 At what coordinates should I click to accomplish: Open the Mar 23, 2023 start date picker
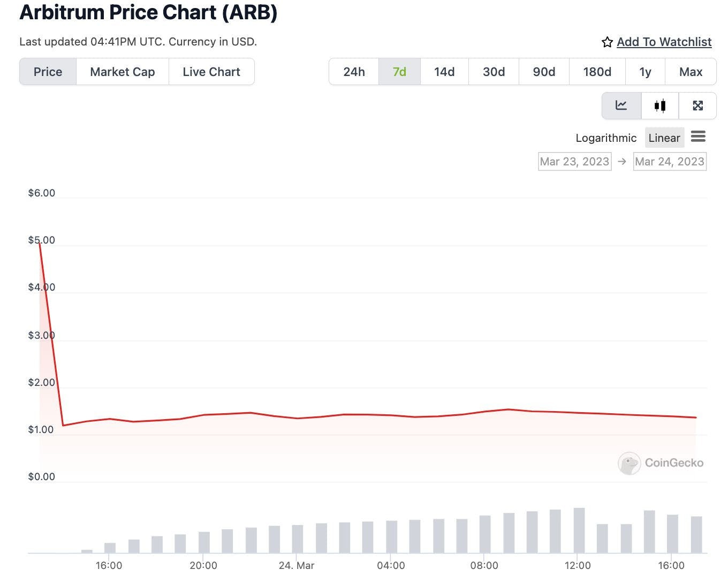pos(574,161)
